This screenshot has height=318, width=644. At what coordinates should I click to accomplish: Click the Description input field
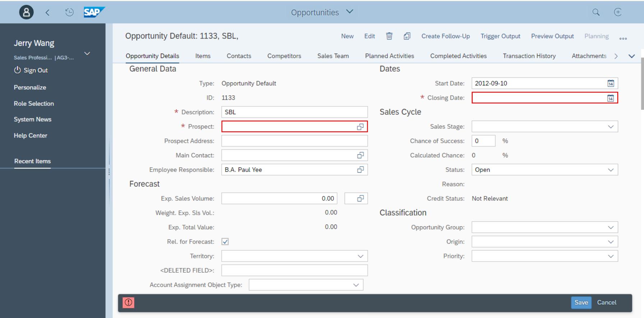[x=294, y=112]
